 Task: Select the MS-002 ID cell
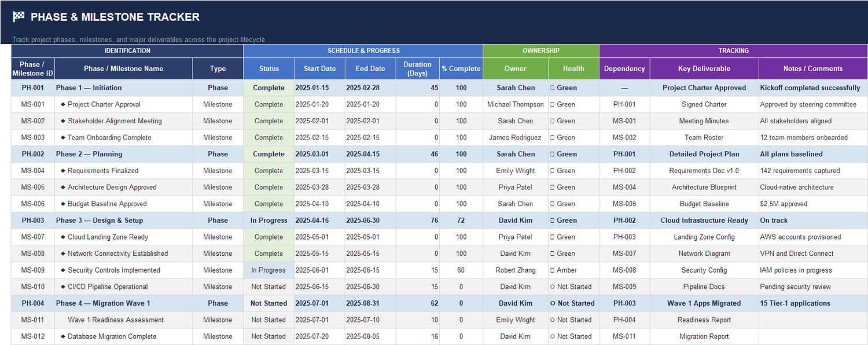tap(32, 121)
